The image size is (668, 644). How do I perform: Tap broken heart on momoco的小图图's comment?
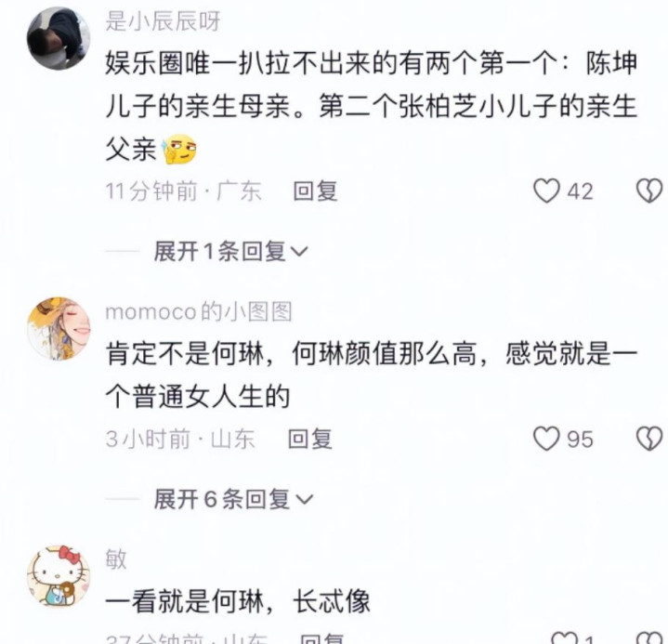pyautogui.click(x=648, y=439)
